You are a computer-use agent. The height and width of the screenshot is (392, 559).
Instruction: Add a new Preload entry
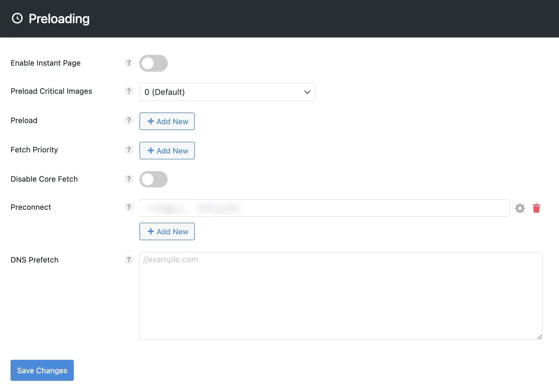pos(167,121)
